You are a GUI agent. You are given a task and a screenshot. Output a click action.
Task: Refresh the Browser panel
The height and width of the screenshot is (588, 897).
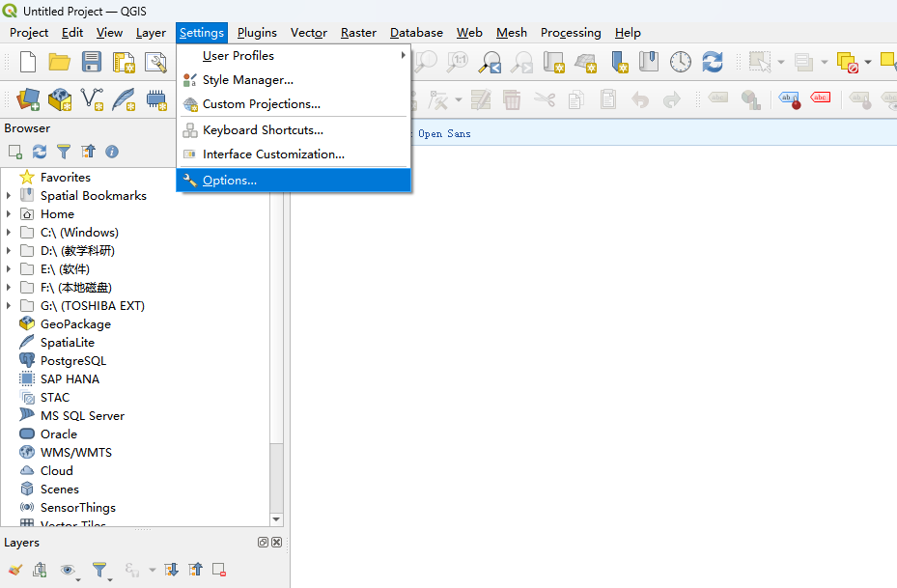[40, 152]
